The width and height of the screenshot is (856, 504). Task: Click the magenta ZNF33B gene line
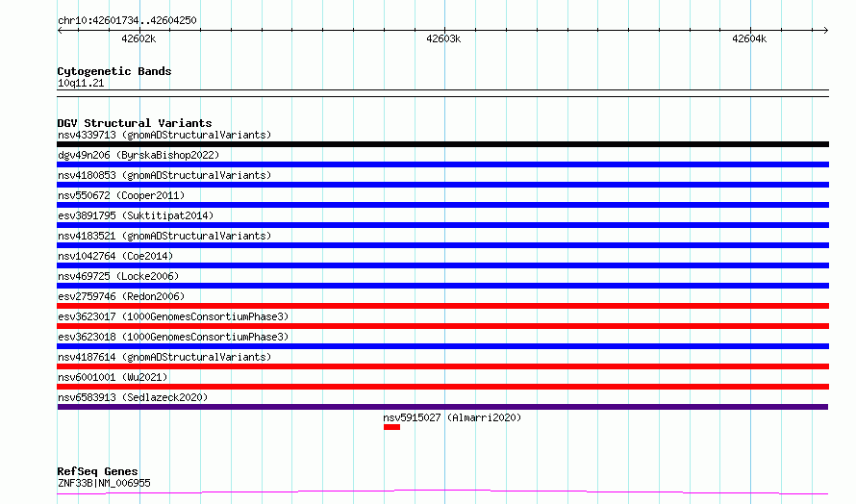pyautogui.click(x=442, y=491)
